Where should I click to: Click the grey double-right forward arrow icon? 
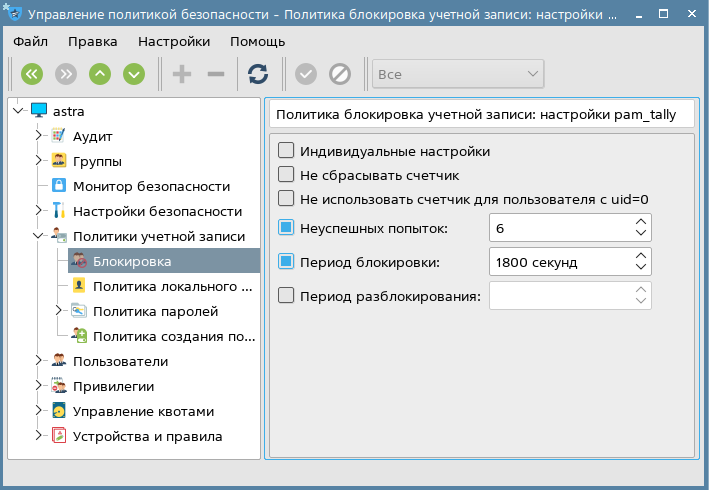(x=66, y=74)
